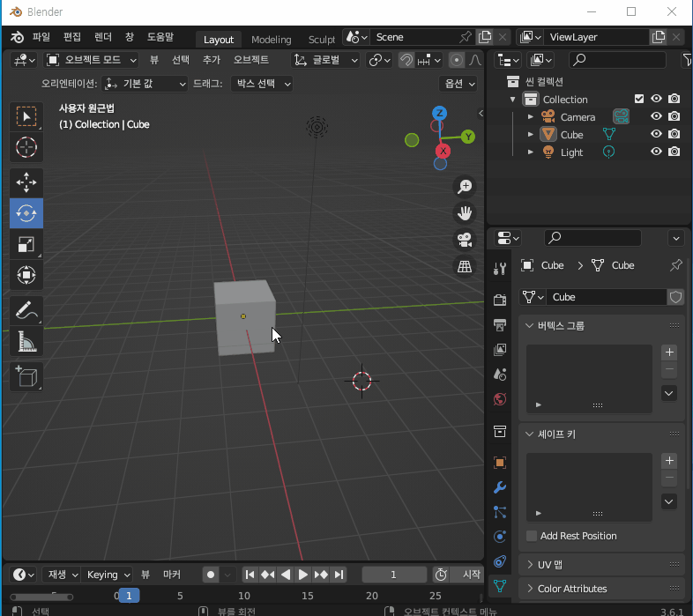Open the Object properties tab
The height and width of the screenshot is (616, 693).
[x=499, y=463]
